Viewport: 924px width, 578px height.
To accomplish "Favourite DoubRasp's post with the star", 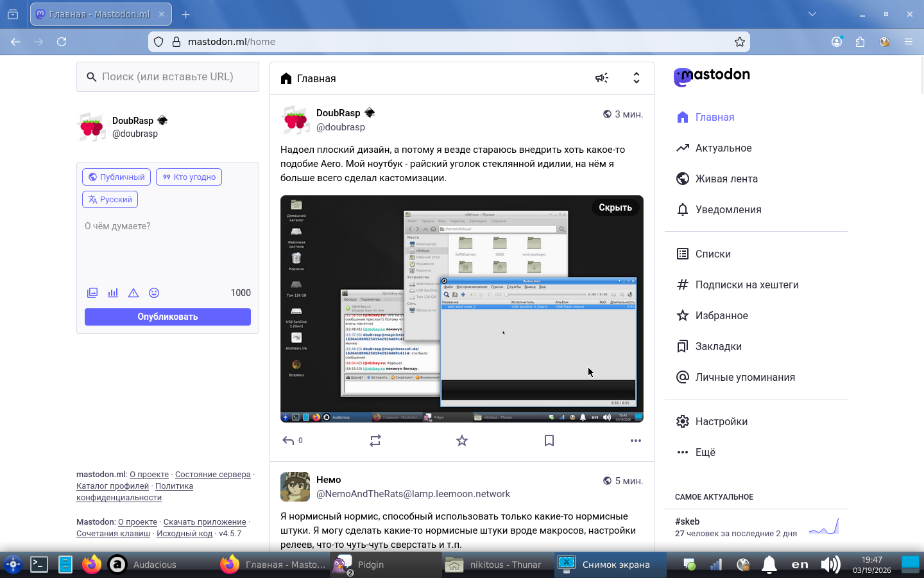I will click(462, 441).
